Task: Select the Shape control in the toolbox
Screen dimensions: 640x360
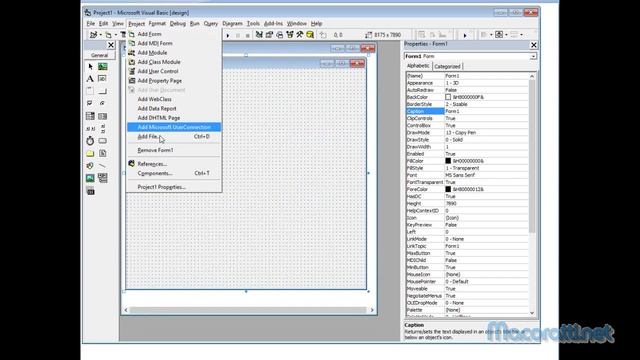Action: [90, 166]
